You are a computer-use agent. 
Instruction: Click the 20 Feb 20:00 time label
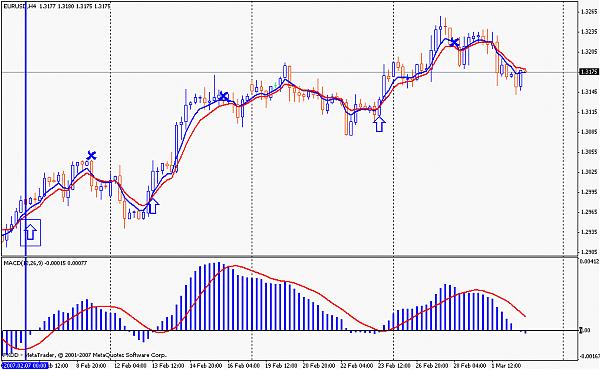click(x=319, y=366)
